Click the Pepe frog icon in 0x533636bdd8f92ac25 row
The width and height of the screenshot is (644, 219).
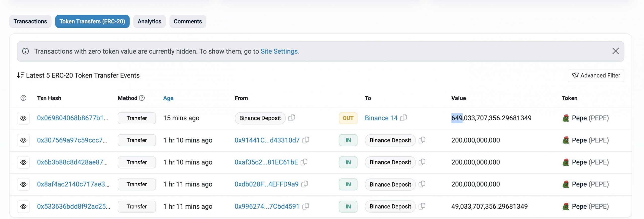(x=566, y=206)
